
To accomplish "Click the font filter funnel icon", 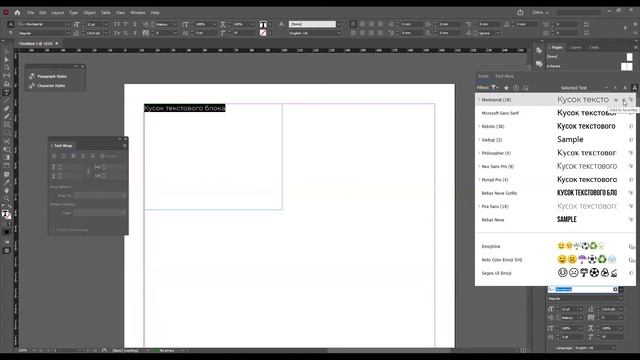I will coord(495,87).
